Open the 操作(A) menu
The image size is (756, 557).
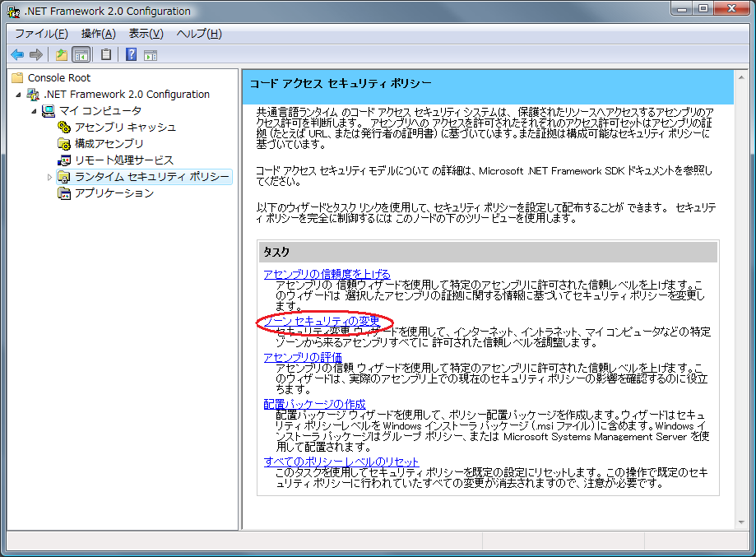pos(99,34)
